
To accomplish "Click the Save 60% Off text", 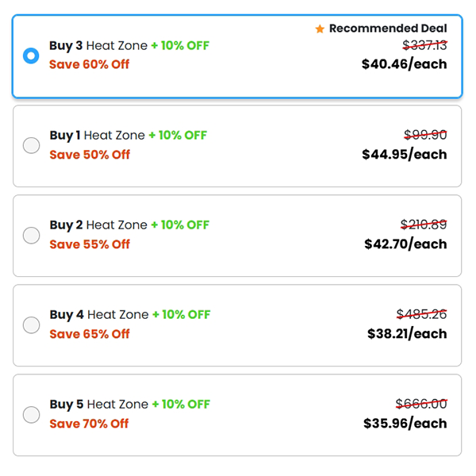I will click(x=89, y=65).
